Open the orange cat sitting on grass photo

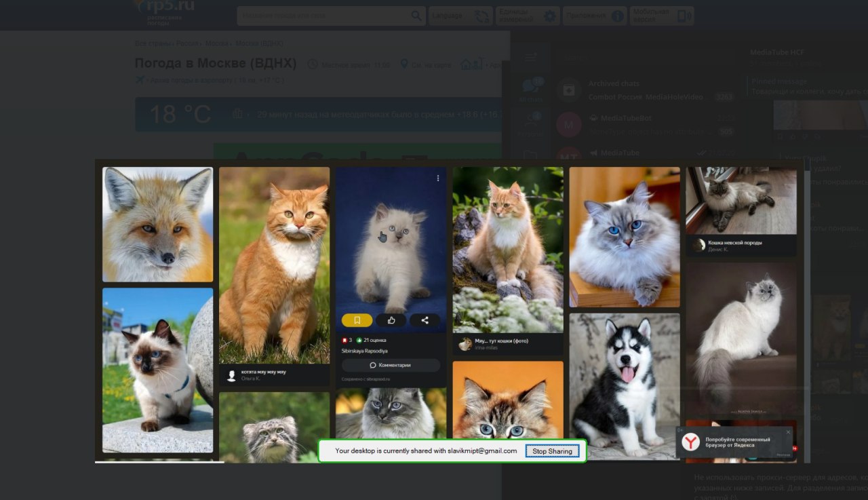point(274,266)
